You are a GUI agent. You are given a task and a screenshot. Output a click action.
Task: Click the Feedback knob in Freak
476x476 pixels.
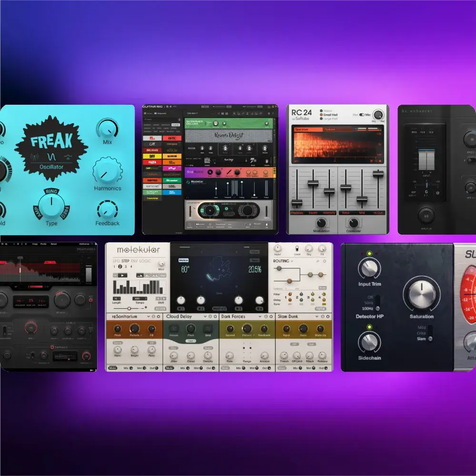point(108,210)
